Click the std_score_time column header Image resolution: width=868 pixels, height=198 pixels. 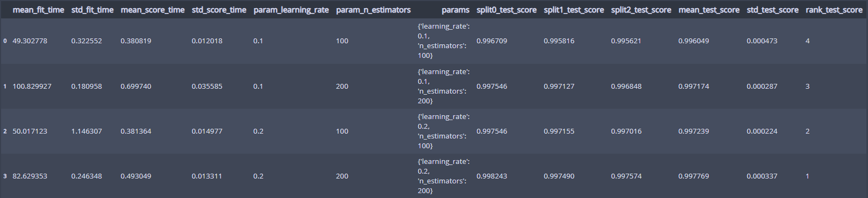pos(219,10)
